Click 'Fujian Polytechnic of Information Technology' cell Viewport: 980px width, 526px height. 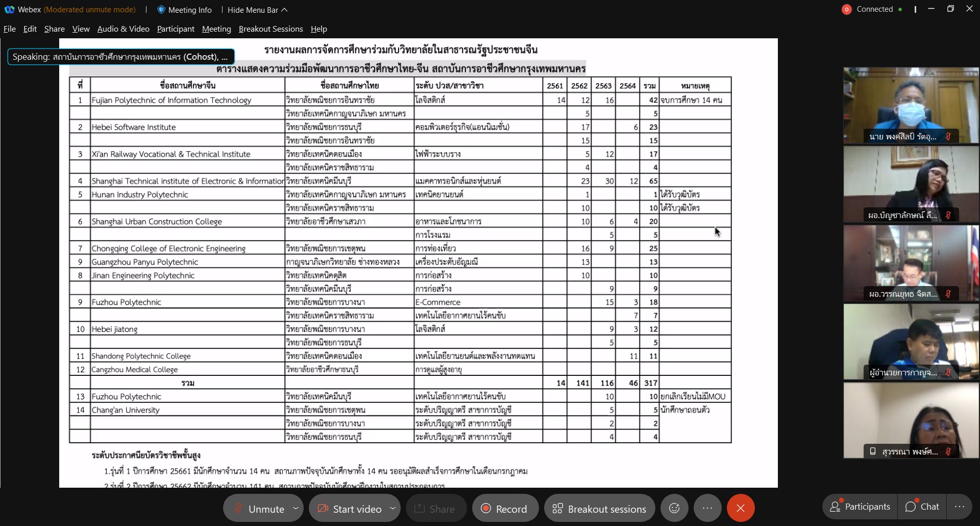(187, 100)
